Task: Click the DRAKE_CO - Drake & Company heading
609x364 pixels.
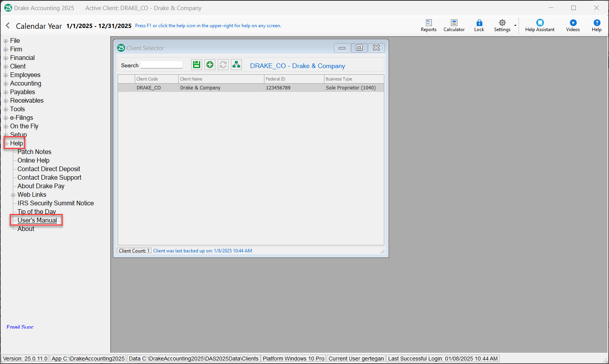Action: pyautogui.click(x=297, y=66)
